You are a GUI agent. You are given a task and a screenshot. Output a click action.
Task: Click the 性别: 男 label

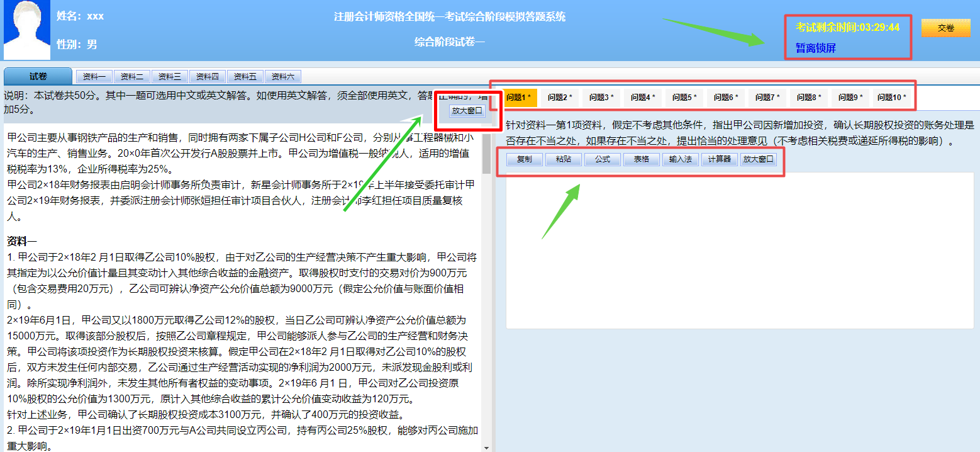coord(77,45)
